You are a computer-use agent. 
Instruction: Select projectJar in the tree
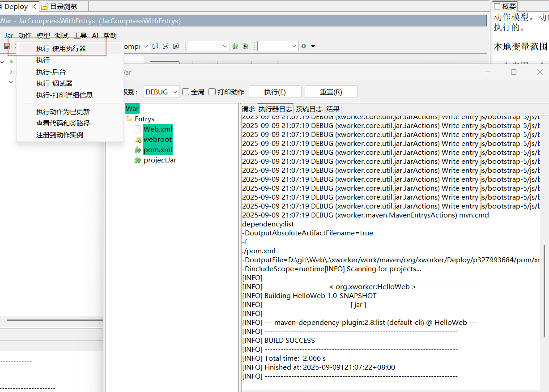[x=160, y=160]
